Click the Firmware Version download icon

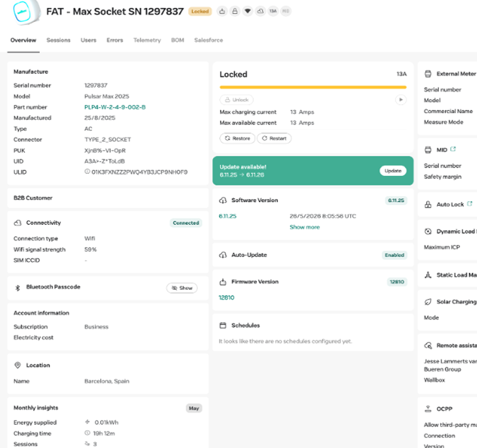click(x=223, y=282)
